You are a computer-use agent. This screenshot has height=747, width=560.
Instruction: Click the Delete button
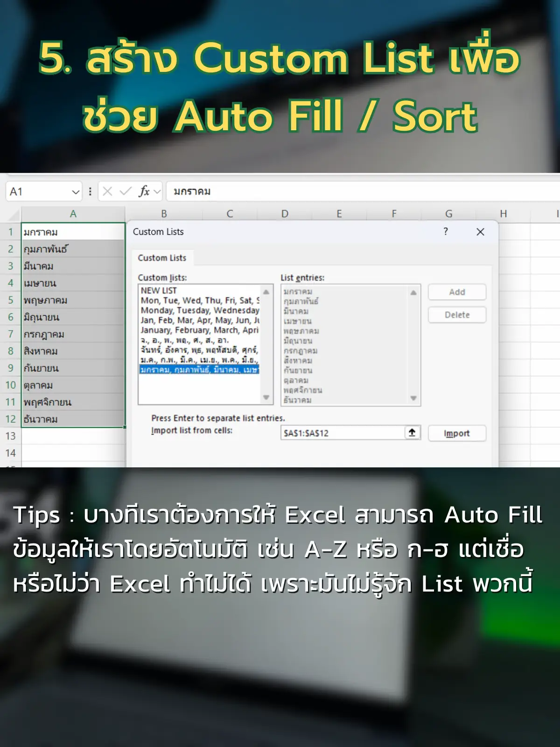pyautogui.click(x=457, y=315)
